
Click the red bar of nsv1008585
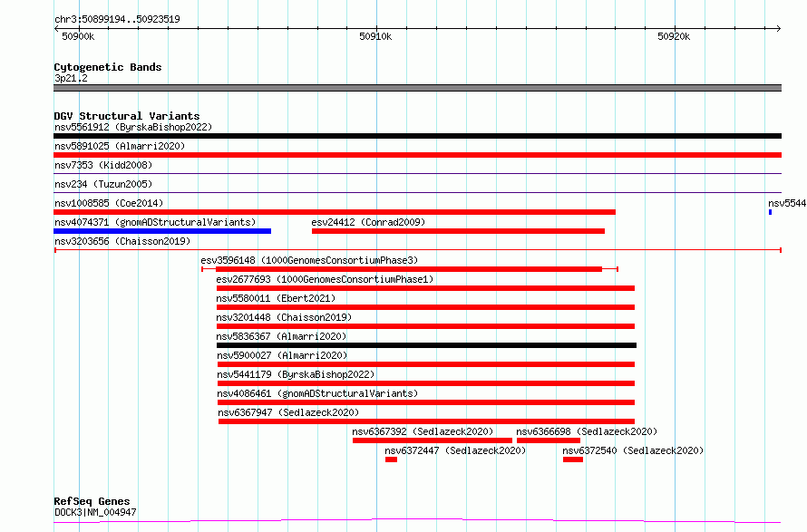[335, 212]
